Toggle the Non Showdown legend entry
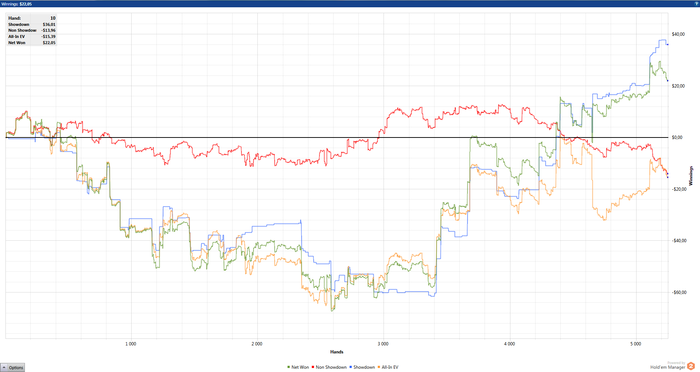The width and height of the screenshot is (700, 372). pyautogui.click(x=329, y=367)
